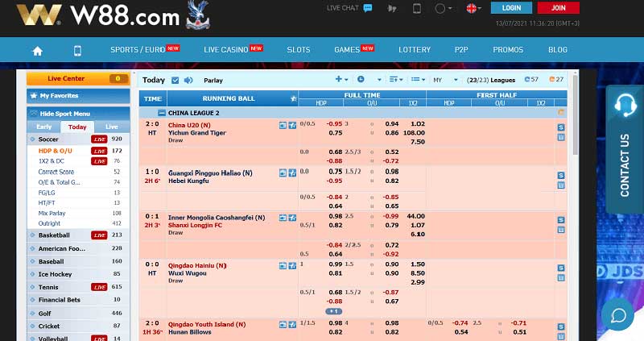Switch to the Early tab
The image size is (644, 341).
tap(44, 127)
